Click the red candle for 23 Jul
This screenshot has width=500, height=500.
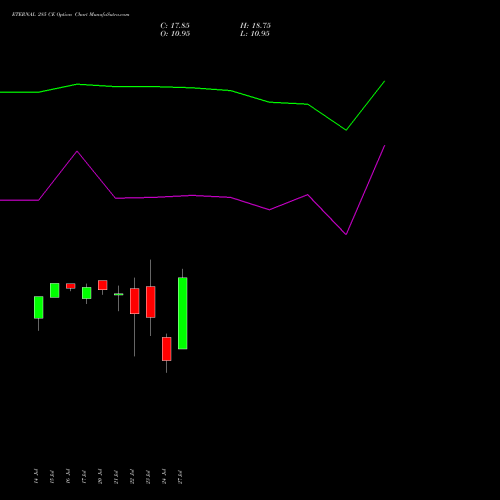(x=151, y=302)
